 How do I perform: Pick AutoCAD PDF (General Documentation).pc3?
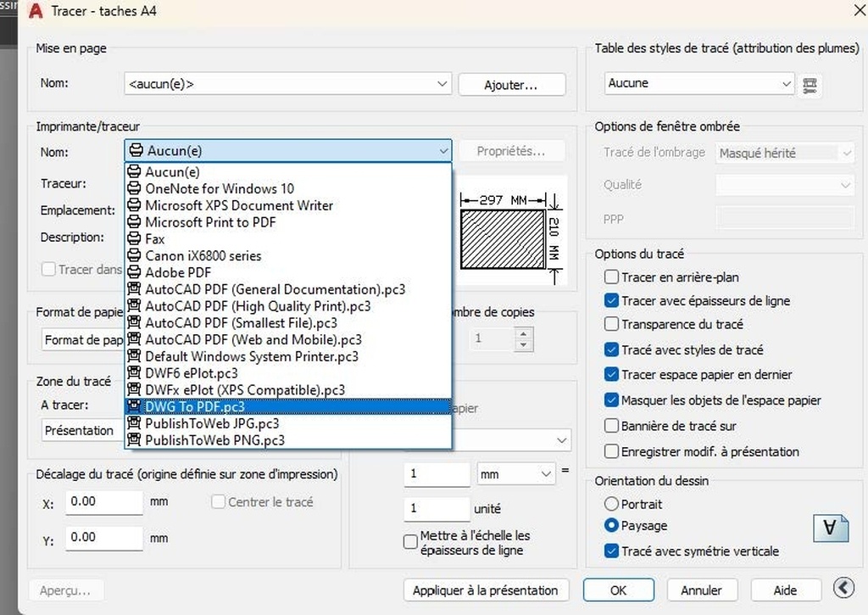point(288,289)
